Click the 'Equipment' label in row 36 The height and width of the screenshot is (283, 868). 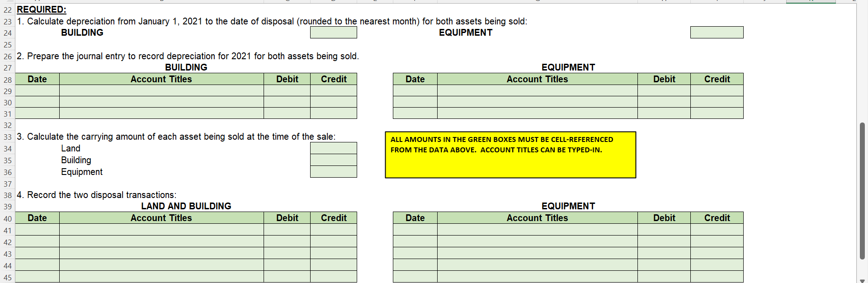[82, 172]
